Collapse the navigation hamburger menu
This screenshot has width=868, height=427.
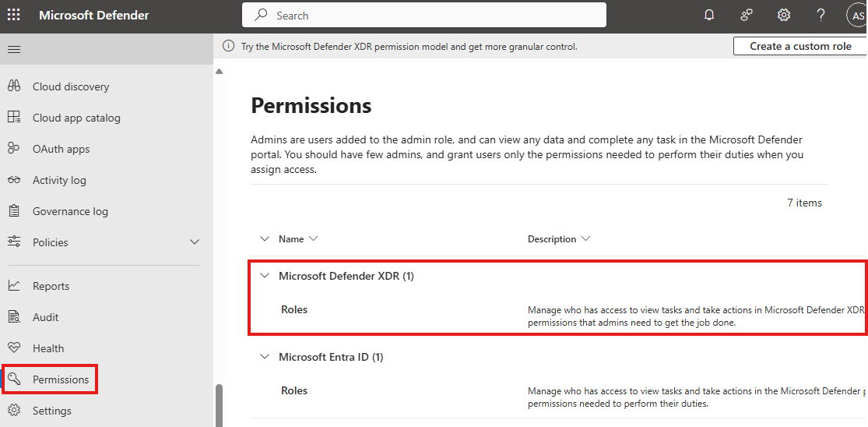point(14,49)
